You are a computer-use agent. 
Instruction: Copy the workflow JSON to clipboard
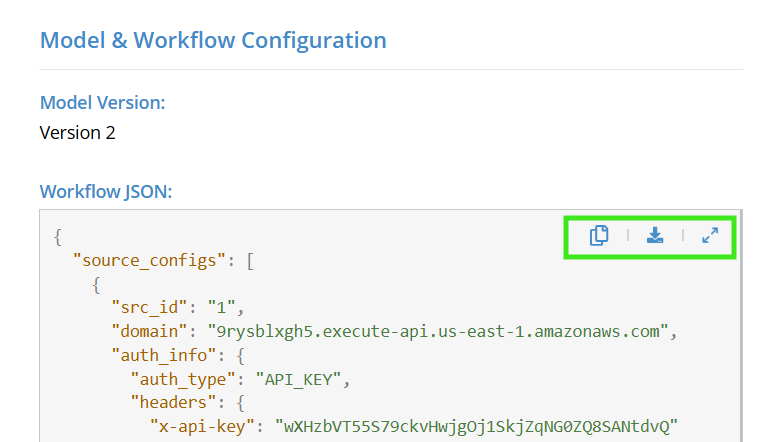tap(599, 236)
